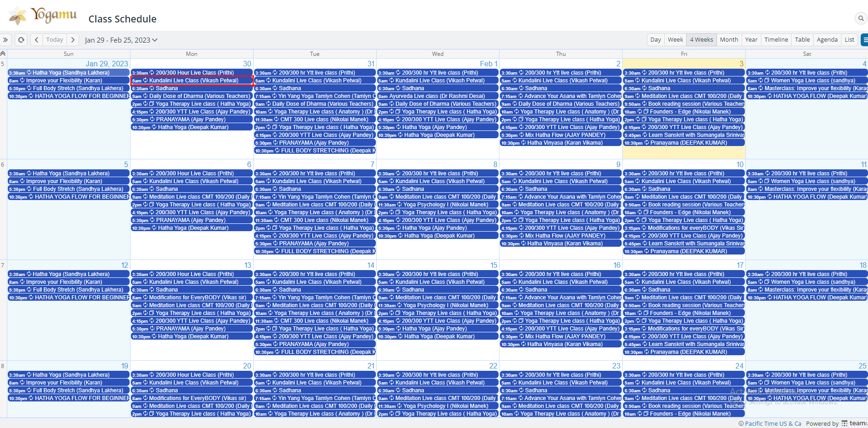Open Daily Dose of Dharma on Wed Feb 1
868x428 pixels.
[x=438, y=104]
